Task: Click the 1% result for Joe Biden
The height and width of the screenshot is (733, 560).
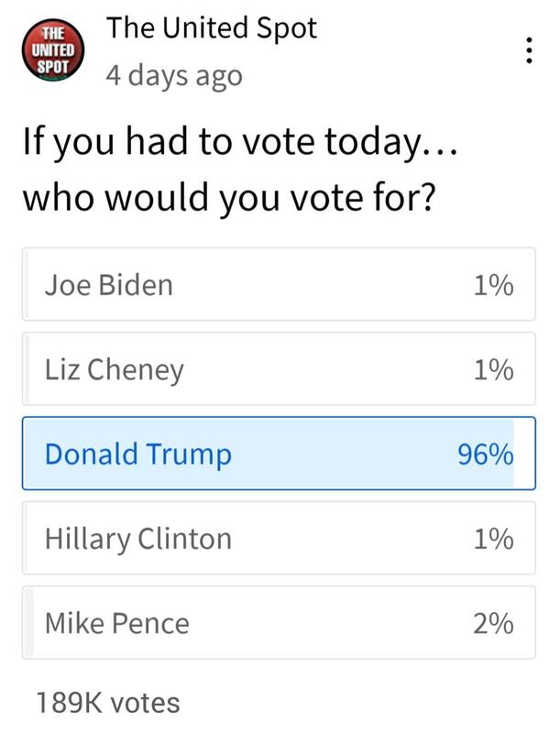Action: [x=494, y=285]
